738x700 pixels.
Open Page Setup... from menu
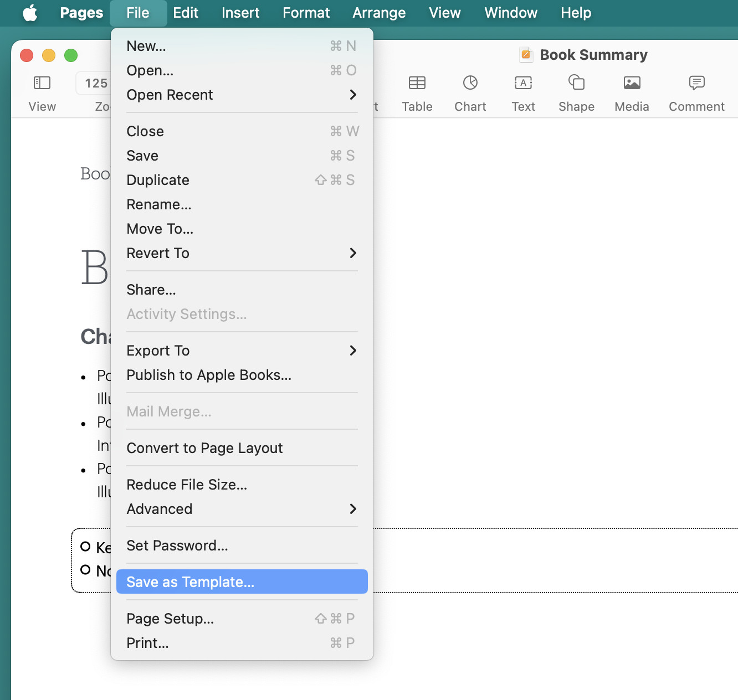(242, 619)
